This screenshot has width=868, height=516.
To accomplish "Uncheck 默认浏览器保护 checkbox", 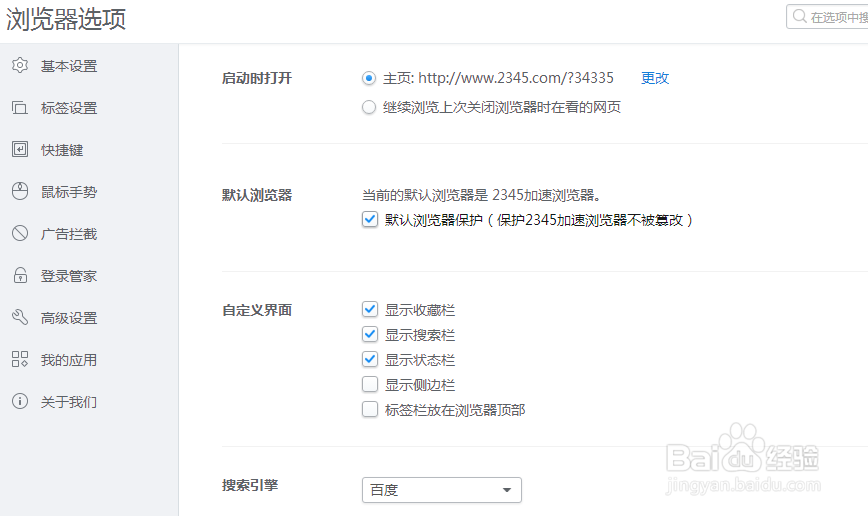I will click(x=370, y=220).
